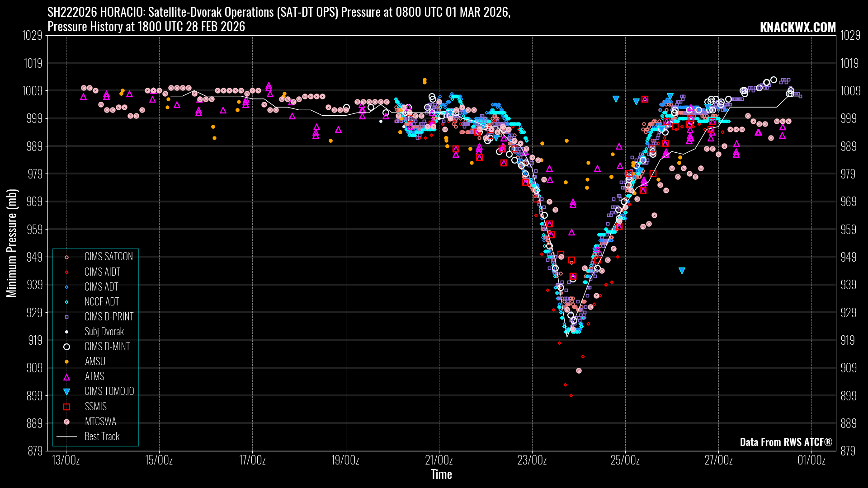Click the Time x-axis title

tap(441, 474)
